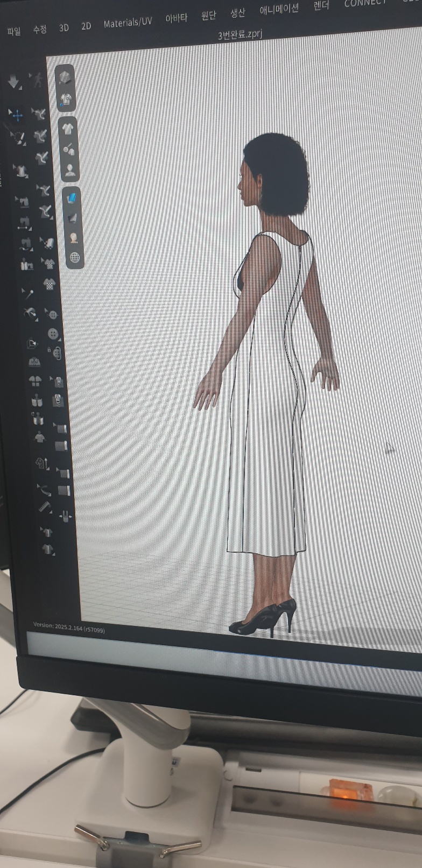The image size is (422, 868).
Task: Open the Materials/UV menu
Action: point(128,23)
